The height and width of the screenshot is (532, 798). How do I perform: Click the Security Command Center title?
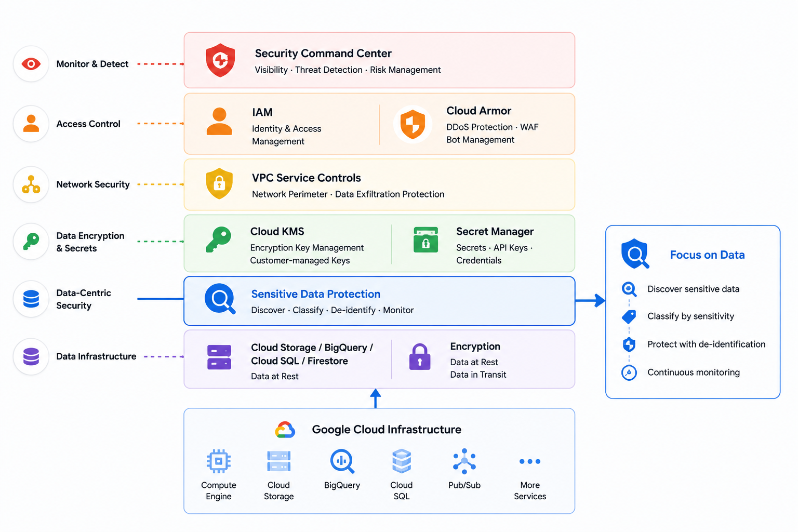tap(323, 54)
